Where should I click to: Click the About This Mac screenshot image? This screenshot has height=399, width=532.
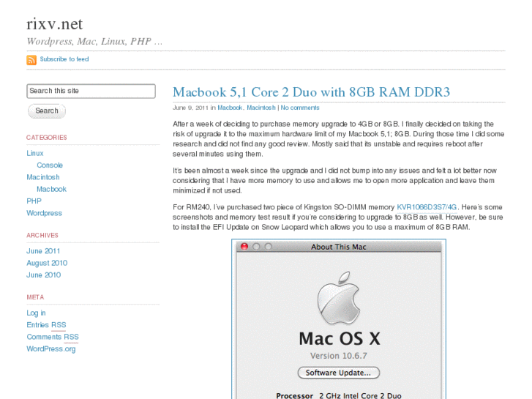339,319
